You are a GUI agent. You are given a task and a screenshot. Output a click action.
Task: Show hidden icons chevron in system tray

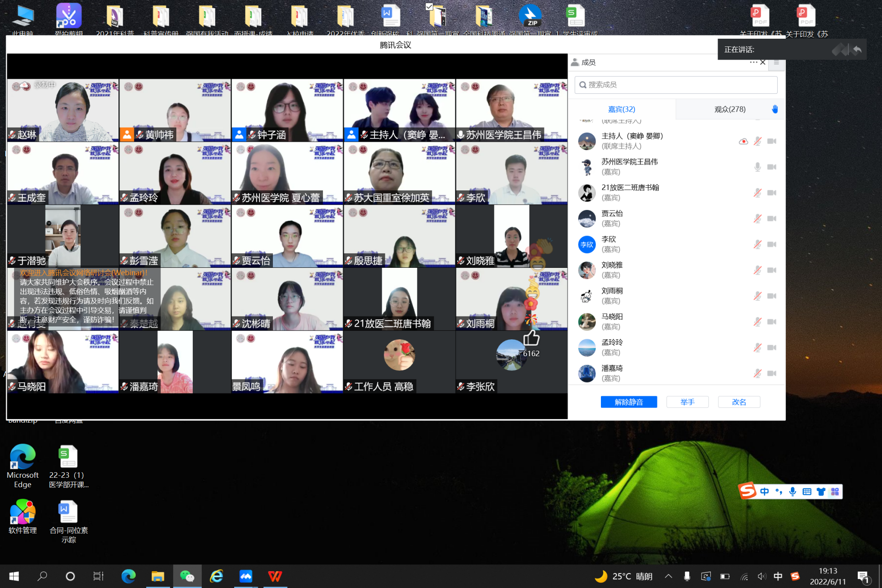coord(668,576)
